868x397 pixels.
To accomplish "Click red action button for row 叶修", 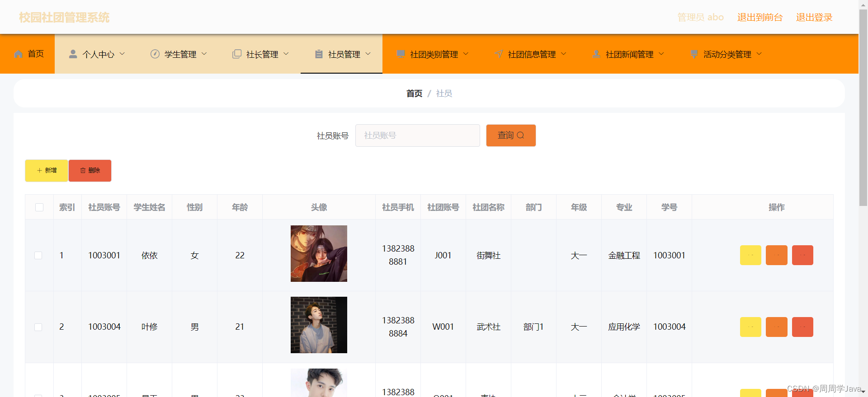I will point(802,327).
